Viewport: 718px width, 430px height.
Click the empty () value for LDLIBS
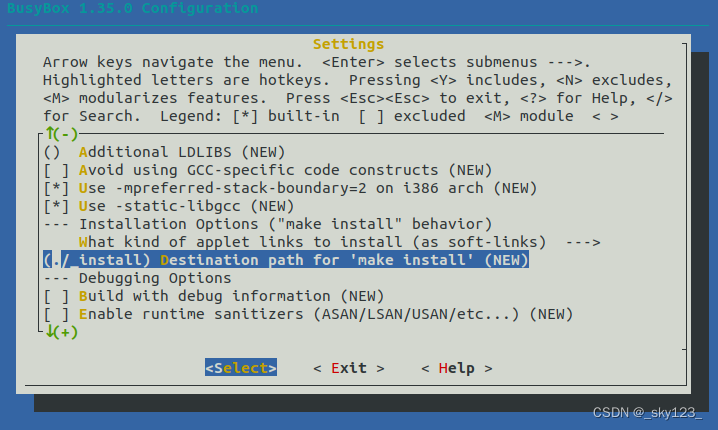(x=52, y=152)
